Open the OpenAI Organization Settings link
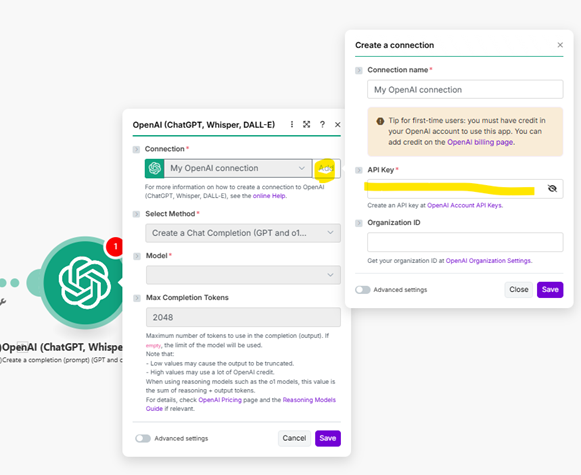The height and width of the screenshot is (475, 581). click(x=488, y=261)
